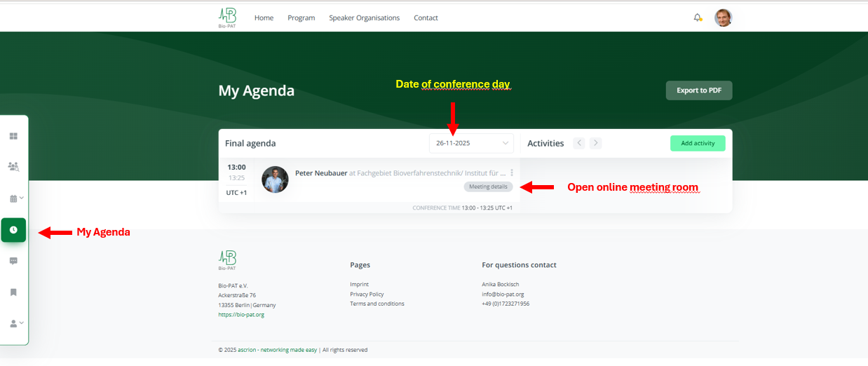Screen dimensions: 868x366
Task: Open the chat messages icon in sidebar
Action: (x=13, y=261)
